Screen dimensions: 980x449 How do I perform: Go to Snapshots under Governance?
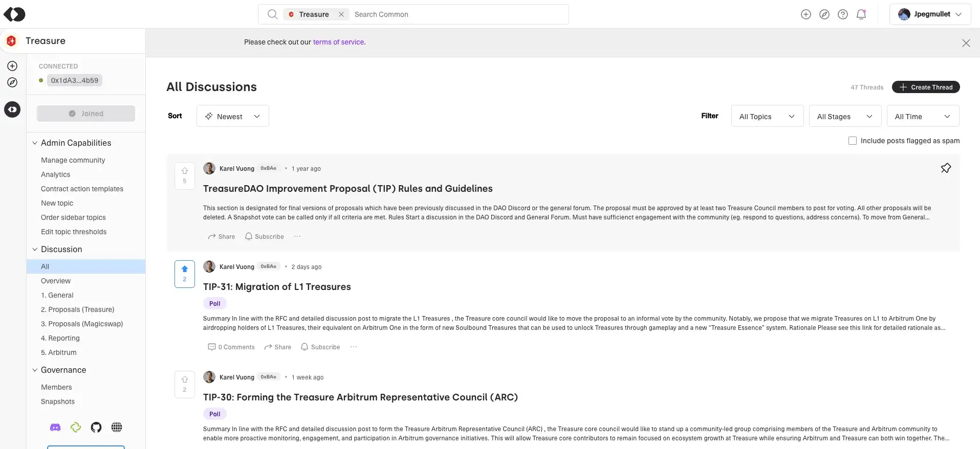click(x=58, y=401)
